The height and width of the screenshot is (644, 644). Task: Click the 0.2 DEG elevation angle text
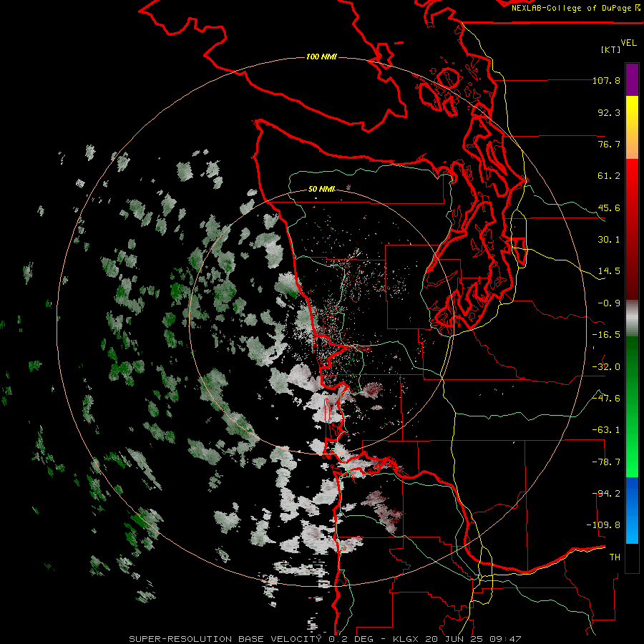tap(351, 639)
